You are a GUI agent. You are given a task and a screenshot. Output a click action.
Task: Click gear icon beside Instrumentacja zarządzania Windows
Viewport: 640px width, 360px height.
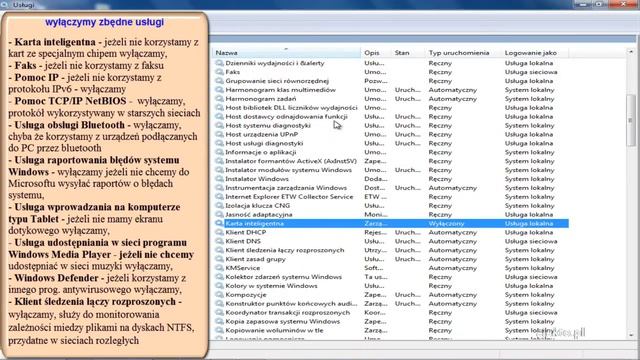pos(219,188)
